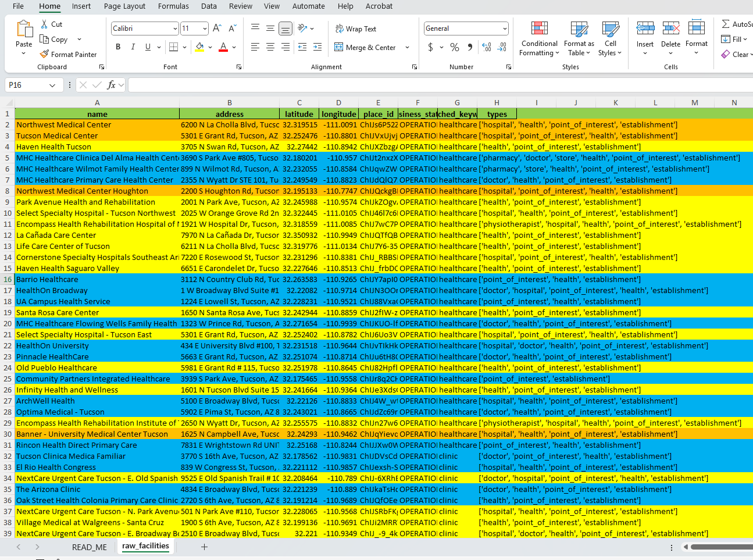The height and width of the screenshot is (560, 753).
Task: Expand the Paste options arrow
Action: click(x=24, y=53)
